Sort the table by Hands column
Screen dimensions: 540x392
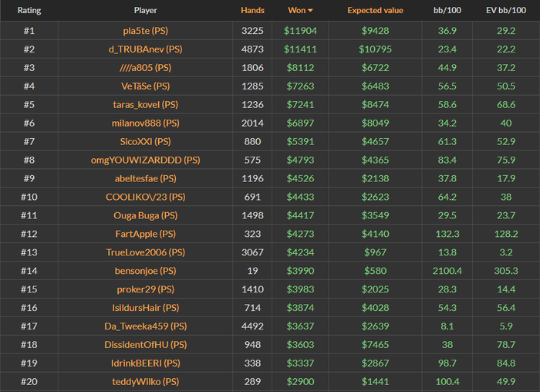[252, 11]
